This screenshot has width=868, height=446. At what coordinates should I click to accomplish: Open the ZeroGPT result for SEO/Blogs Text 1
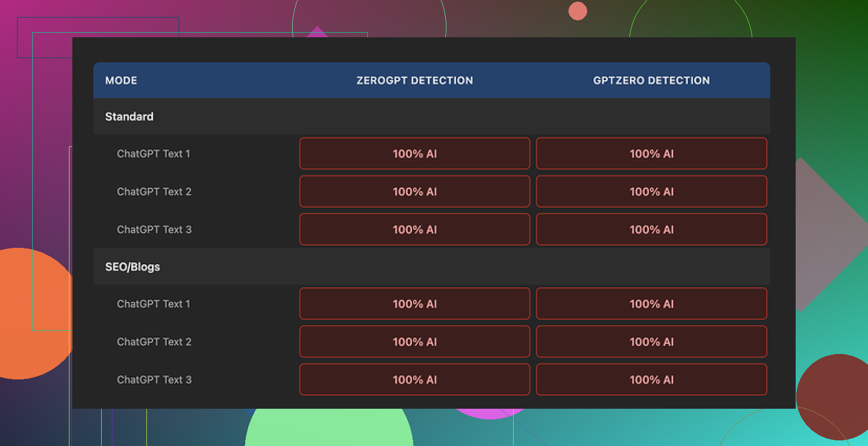(414, 304)
